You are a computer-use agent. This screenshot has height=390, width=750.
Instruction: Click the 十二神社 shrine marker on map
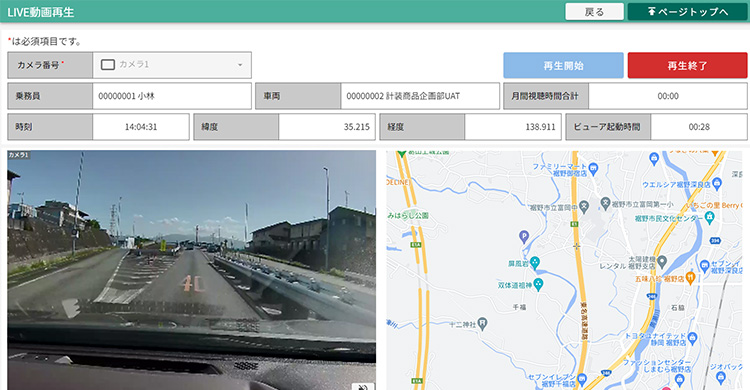click(x=483, y=323)
